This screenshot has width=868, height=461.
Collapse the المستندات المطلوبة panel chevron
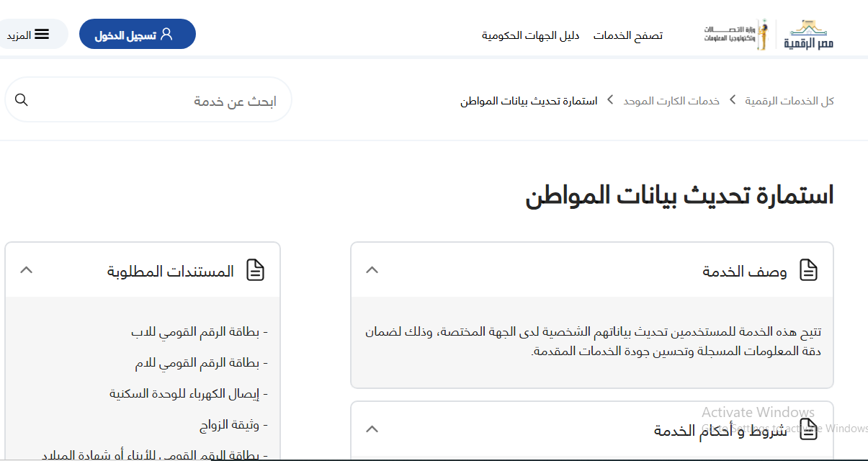(x=27, y=270)
